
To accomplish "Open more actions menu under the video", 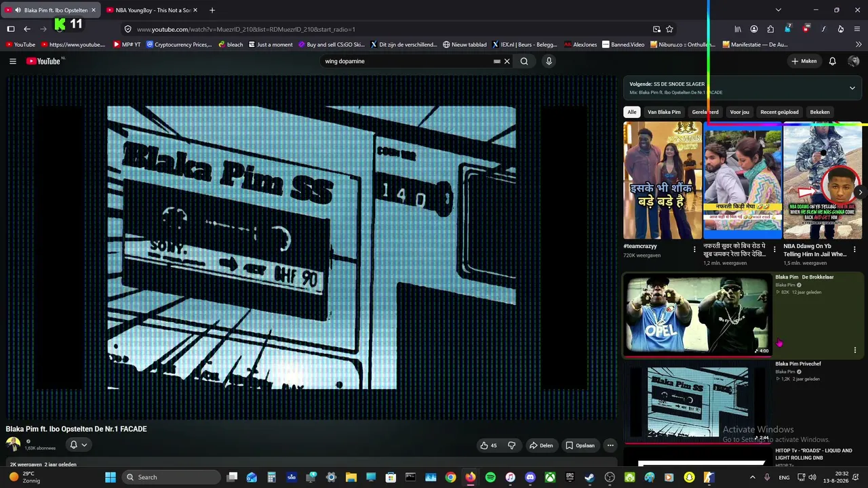I will 610,445.
